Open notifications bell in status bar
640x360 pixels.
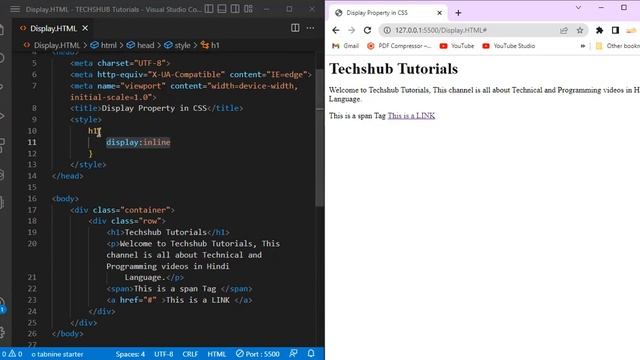[311, 353]
